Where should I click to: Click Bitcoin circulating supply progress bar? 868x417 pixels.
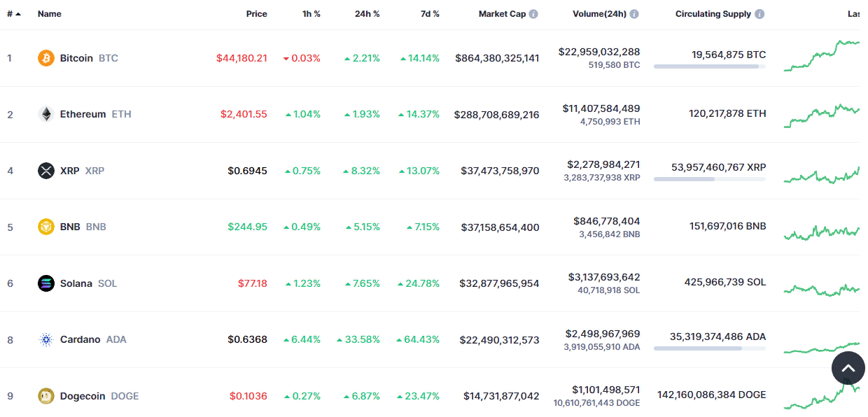coord(710,66)
